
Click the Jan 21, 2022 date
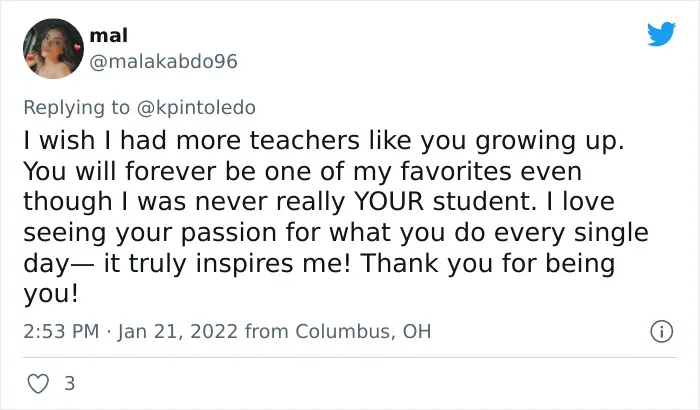[x=178, y=331]
